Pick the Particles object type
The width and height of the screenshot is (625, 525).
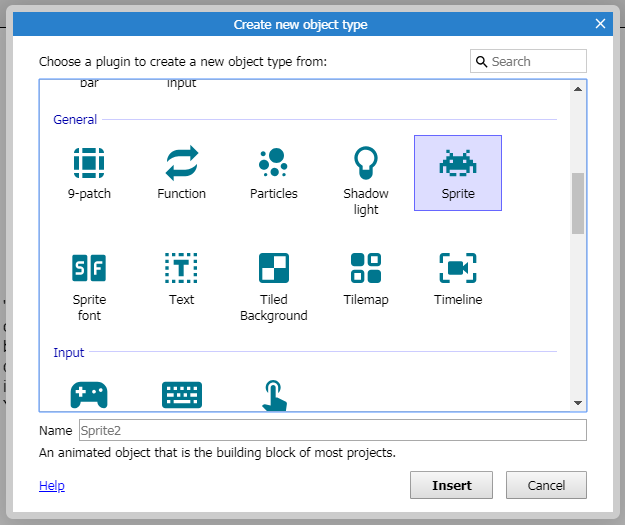274,162
